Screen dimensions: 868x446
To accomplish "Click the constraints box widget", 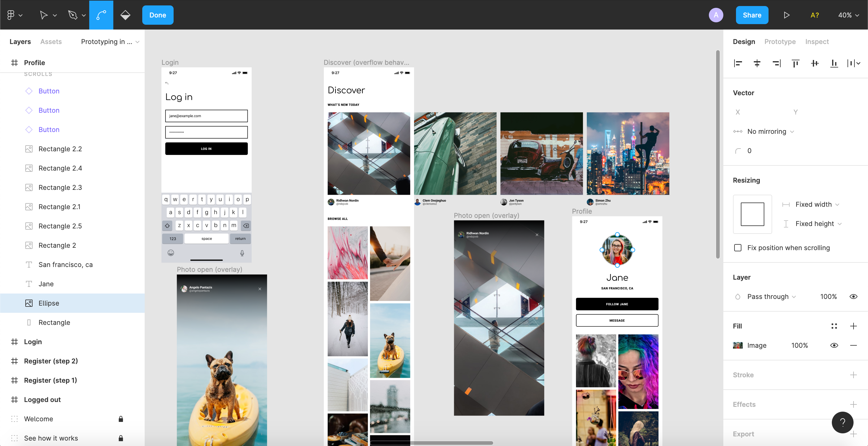I will (752, 214).
